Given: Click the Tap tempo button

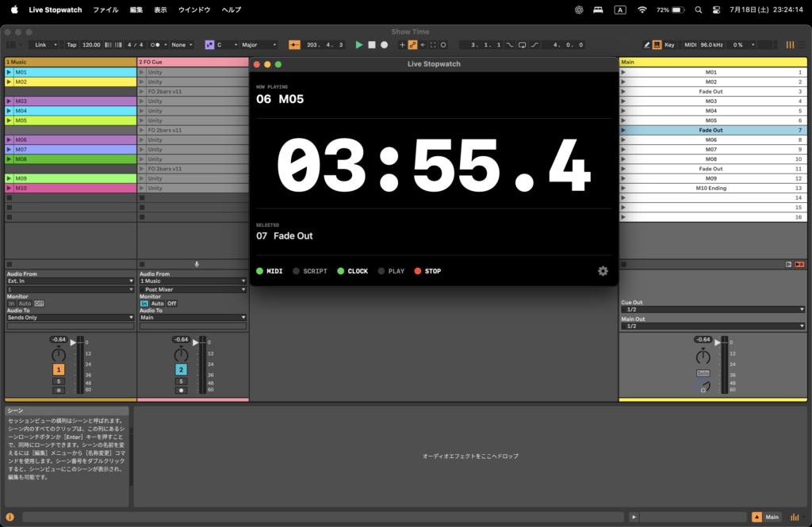Looking at the screenshot, I should pyautogui.click(x=71, y=45).
